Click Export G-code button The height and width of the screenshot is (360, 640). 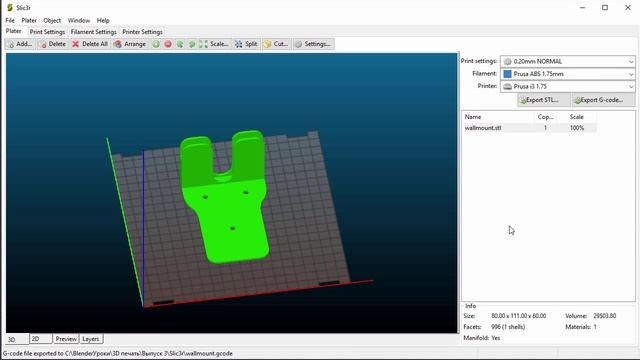pos(602,100)
